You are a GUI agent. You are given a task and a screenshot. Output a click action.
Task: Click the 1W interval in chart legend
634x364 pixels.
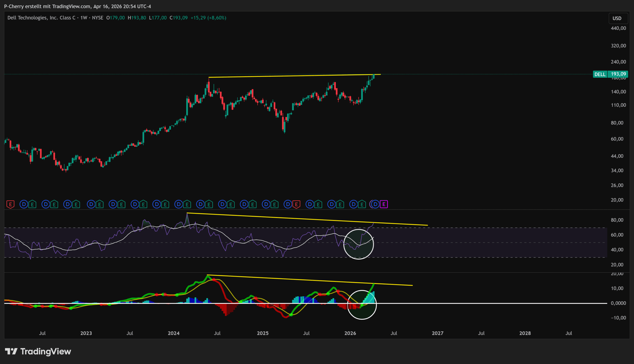pyautogui.click(x=84, y=18)
